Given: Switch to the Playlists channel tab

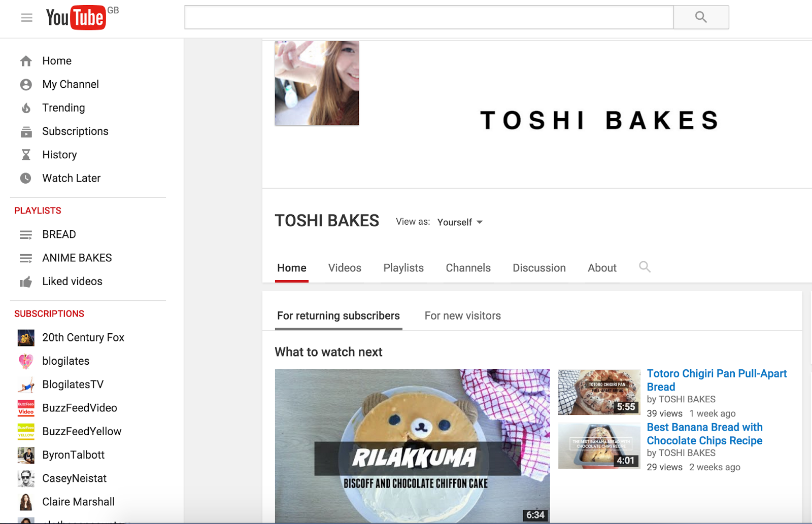Looking at the screenshot, I should [x=403, y=268].
